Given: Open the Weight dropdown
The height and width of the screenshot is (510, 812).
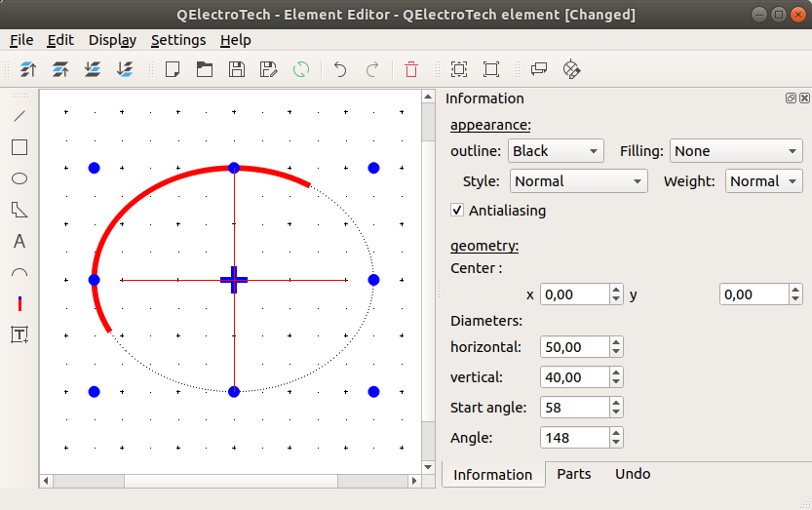Looking at the screenshot, I should click(764, 180).
